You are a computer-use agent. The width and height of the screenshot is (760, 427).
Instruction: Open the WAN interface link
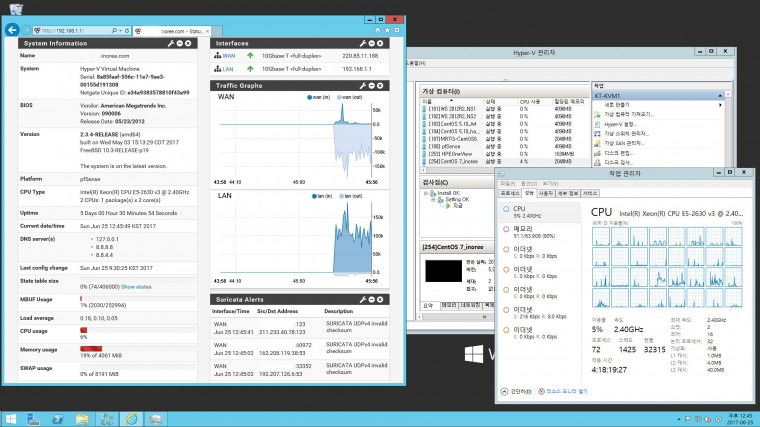[229, 56]
